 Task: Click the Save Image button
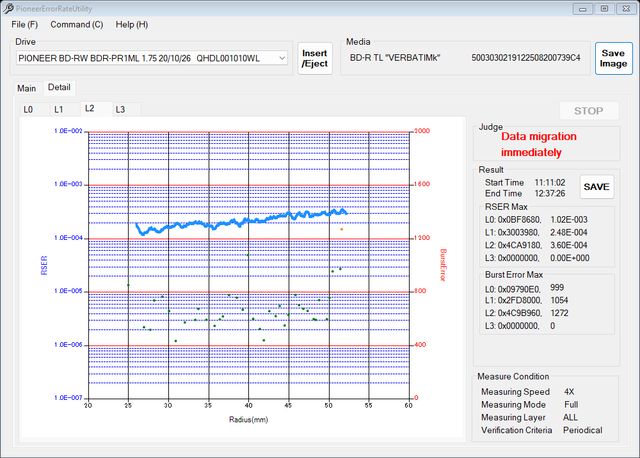pyautogui.click(x=613, y=58)
